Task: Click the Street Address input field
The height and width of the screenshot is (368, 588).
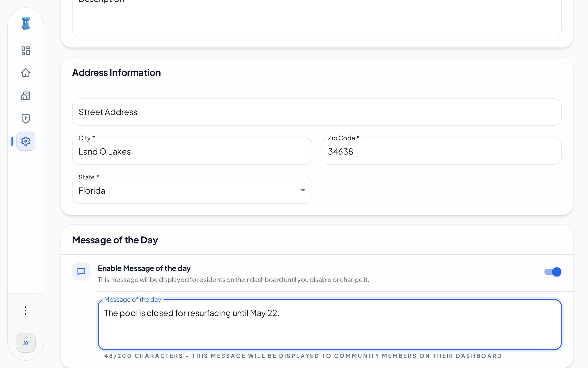Action: tap(317, 112)
